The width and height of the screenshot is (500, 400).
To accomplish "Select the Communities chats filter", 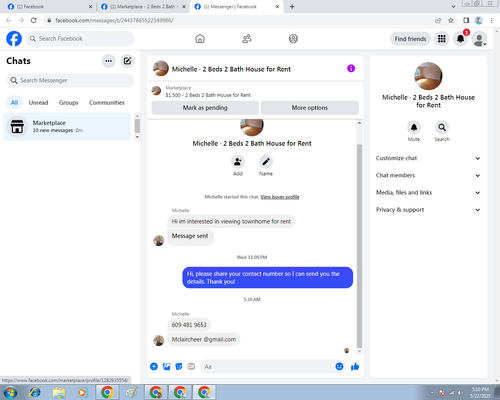I will point(107,102).
